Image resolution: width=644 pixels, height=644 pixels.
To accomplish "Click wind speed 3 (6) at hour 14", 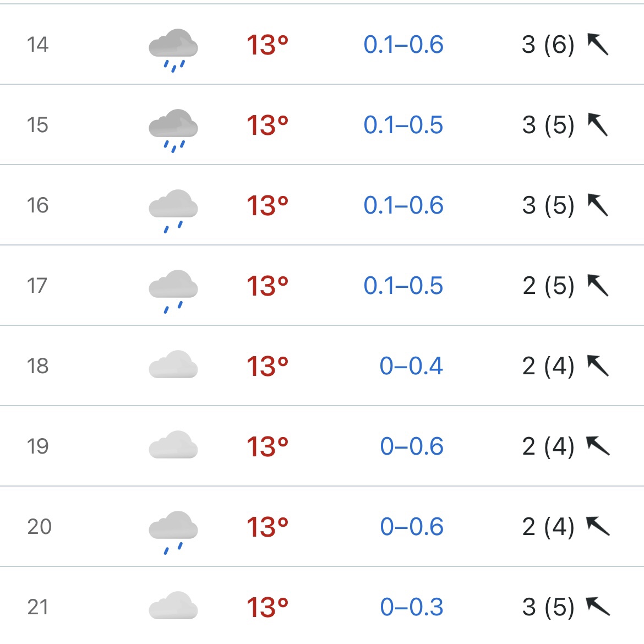I will tap(548, 45).
